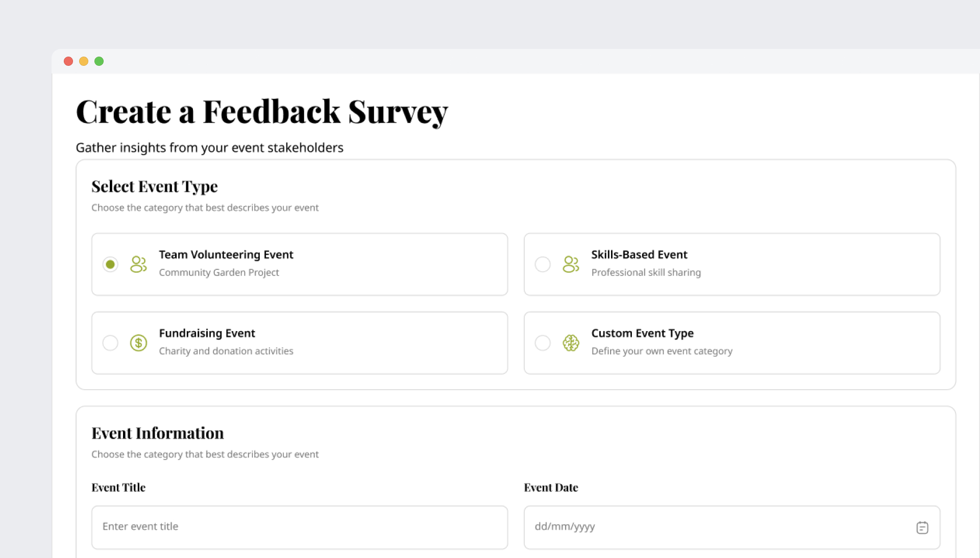Choose the Fundraising Event radio option

tap(110, 343)
